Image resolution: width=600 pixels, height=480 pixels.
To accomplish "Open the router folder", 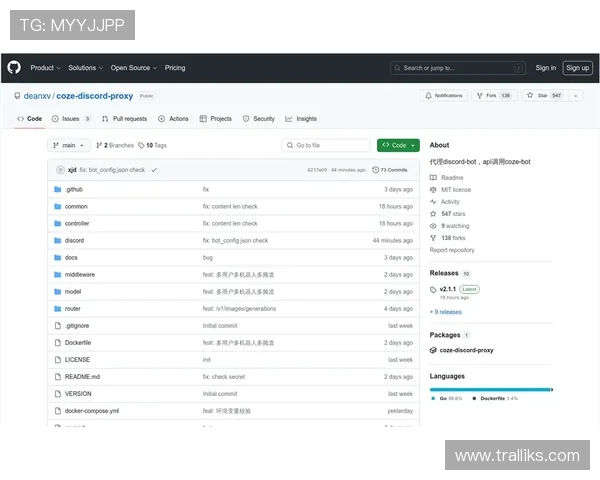I will click(73, 309).
